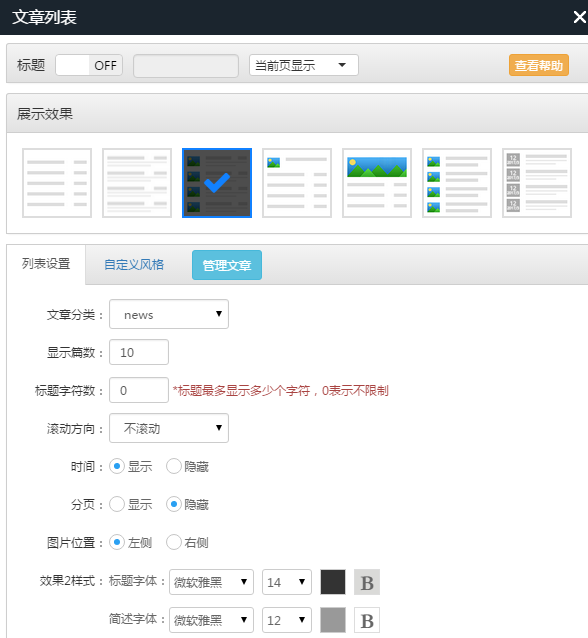Toggle bold for the title font
This screenshot has width=588, height=638.
[367, 582]
